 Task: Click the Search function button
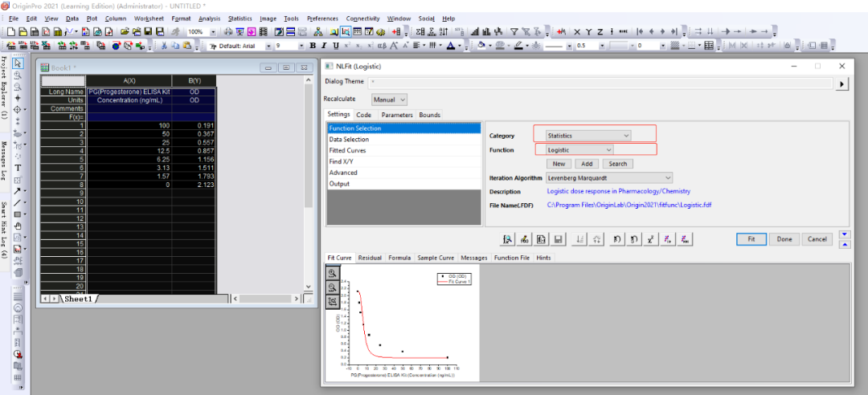coord(617,164)
